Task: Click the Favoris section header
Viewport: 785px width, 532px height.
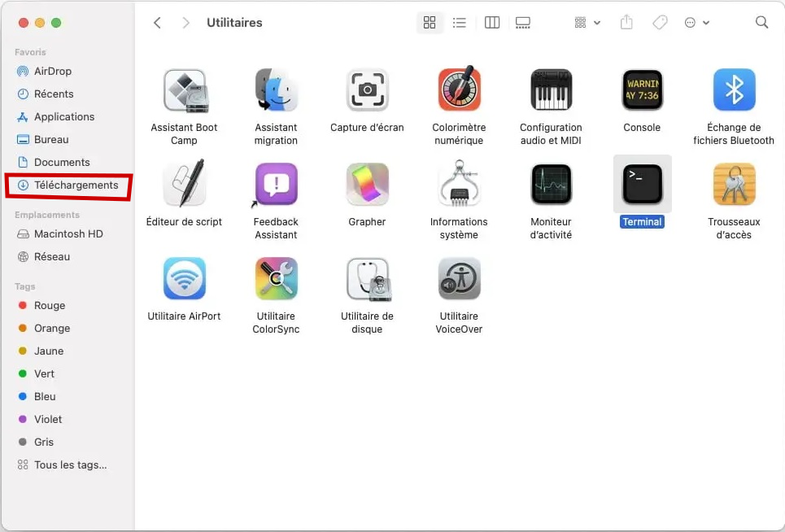Action: click(x=30, y=52)
